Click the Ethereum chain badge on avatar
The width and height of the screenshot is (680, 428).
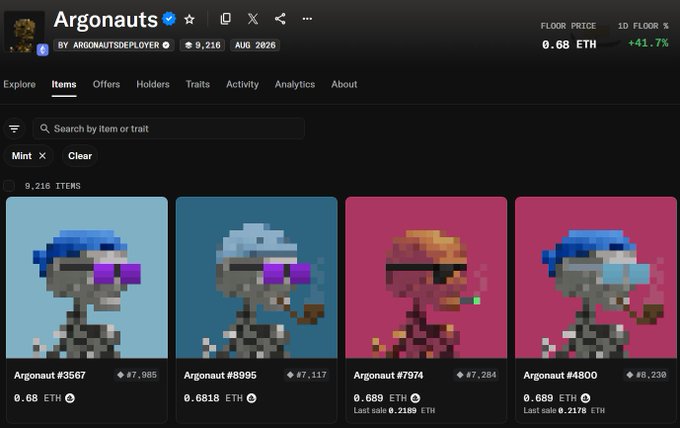tap(42, 50)
